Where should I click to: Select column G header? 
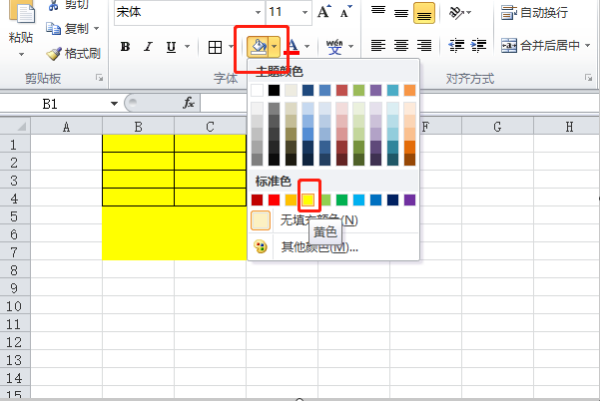[x=497, y=126]
